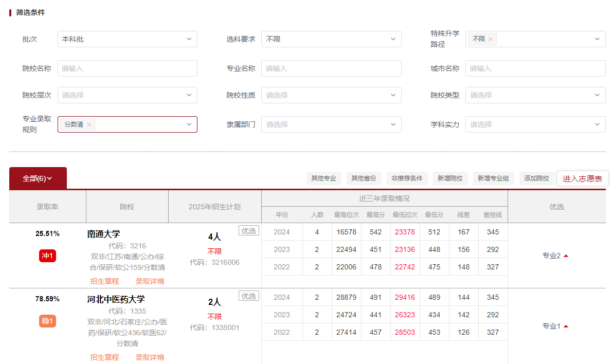This screenshot has width=613, height=364.
Task: Click the 其他专业 button
Action: (323, 178)
